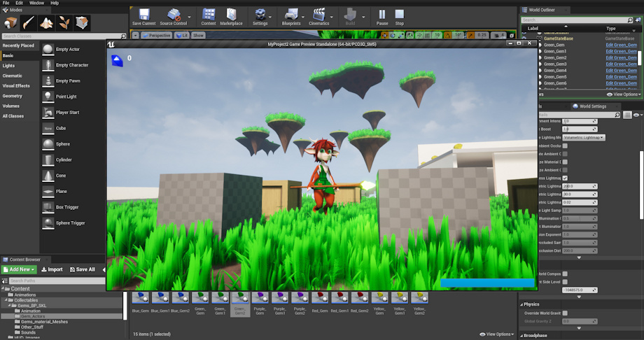The height and width of the screenshot is (340, 644).
Task: Click the -1048575.0 value field
Action: [580, 290]
